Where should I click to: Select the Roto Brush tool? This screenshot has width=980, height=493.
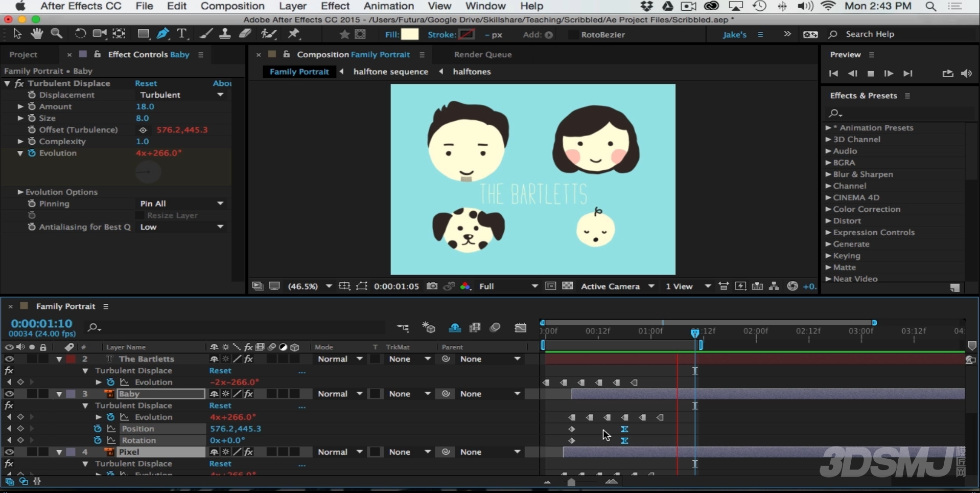coord(268,34)
